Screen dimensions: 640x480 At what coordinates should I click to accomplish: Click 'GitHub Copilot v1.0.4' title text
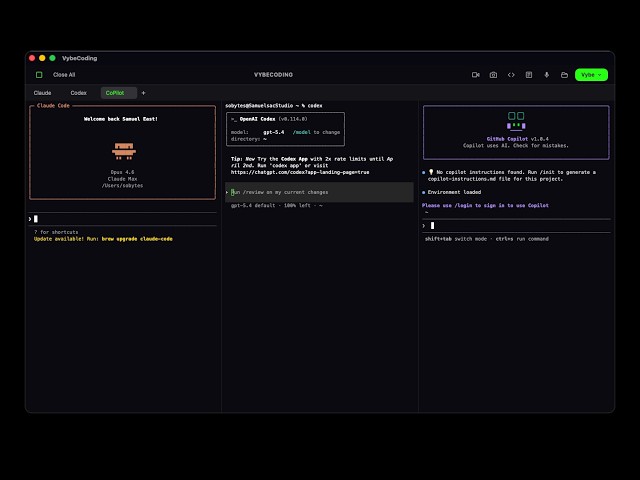point(518,139)
